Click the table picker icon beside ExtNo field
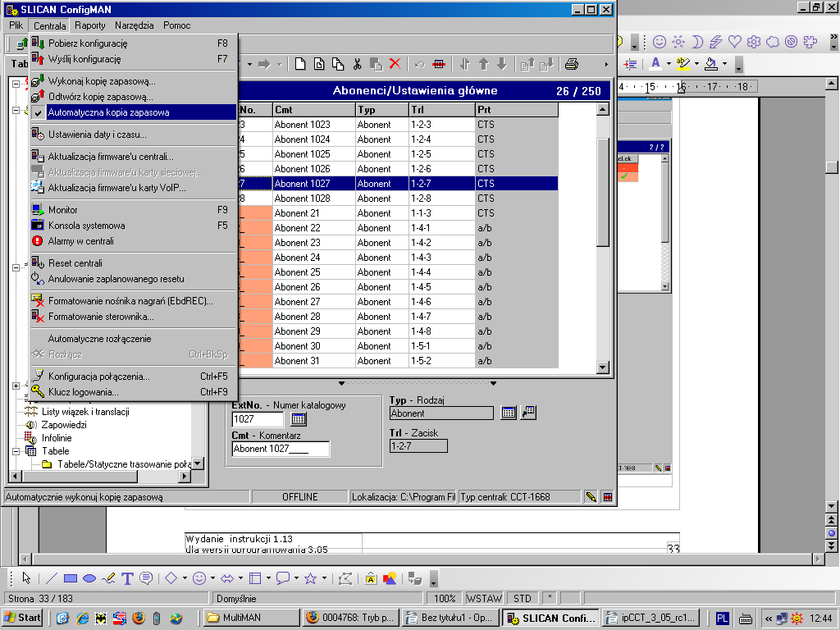The image size is (840, 630). tap(299, 419)
